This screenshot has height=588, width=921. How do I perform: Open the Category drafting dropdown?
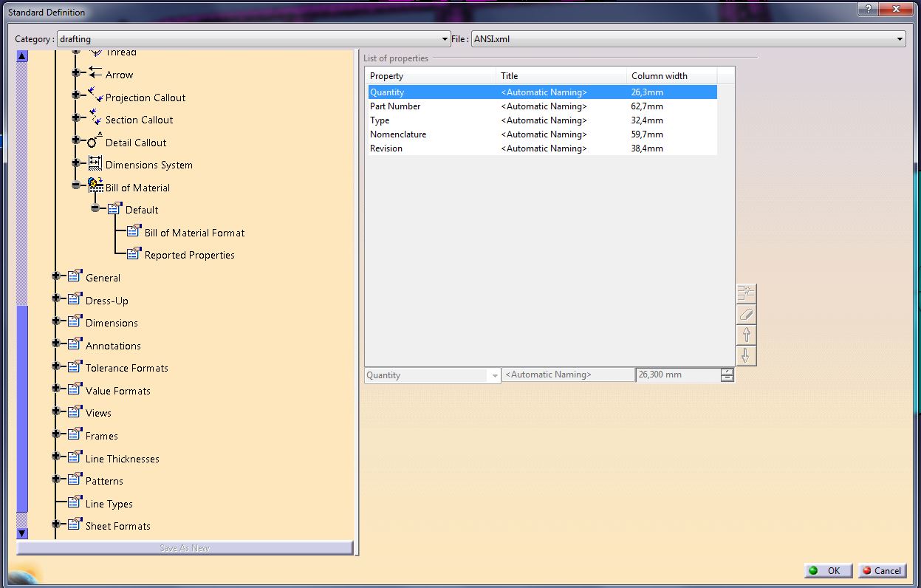[x=253, y=39]
